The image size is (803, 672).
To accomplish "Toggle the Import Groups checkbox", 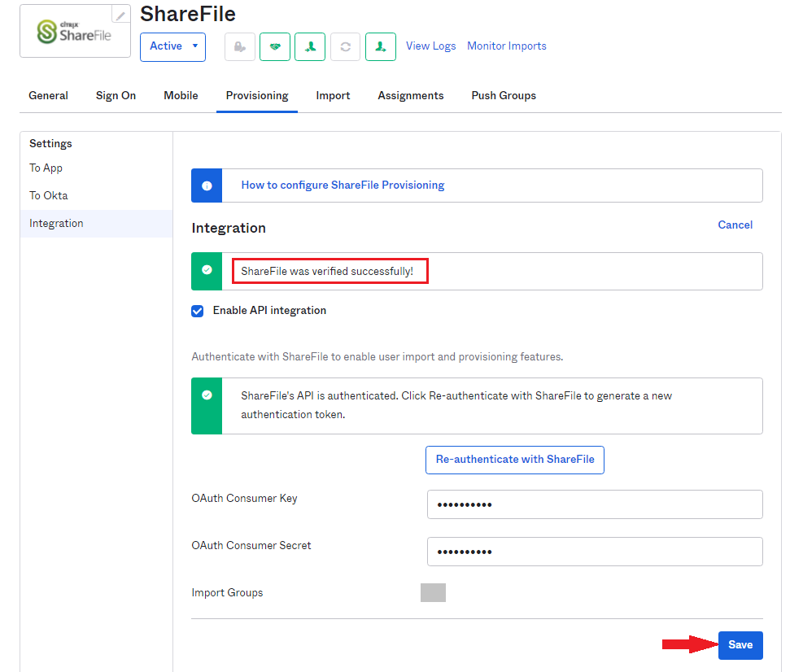I will point(433,593).
